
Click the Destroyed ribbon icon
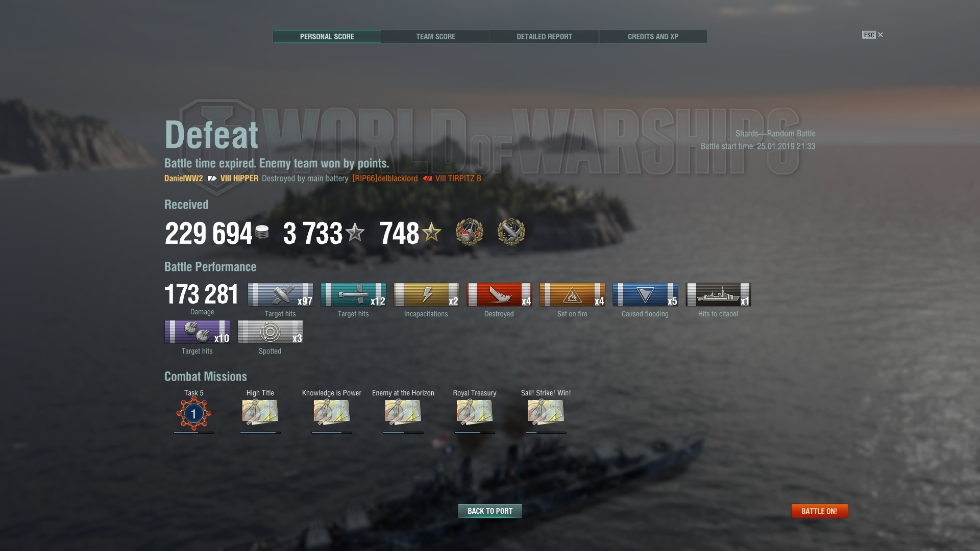pyautogui.click(x=499, y=295)
